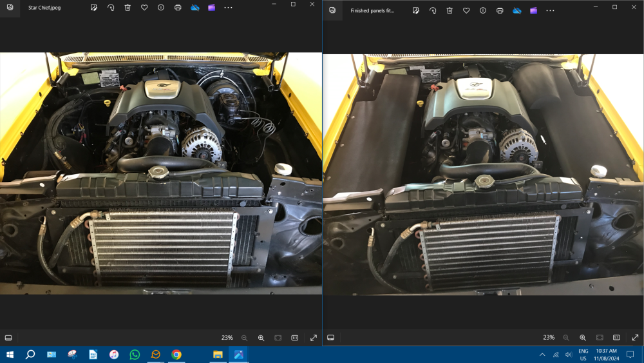Screen dimensions: 644x363
Task: Rotate the Star Chief.jpeg photo
Action: pos(111,7)
